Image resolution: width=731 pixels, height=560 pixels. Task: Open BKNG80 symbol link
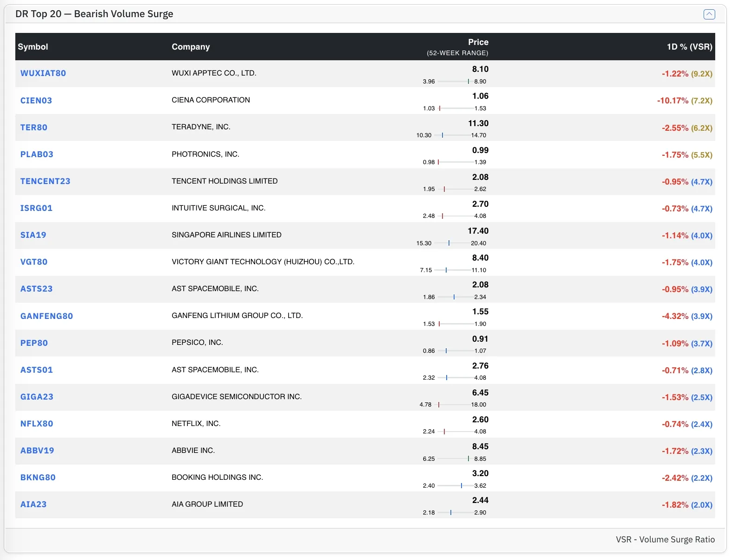click(38, 477)
